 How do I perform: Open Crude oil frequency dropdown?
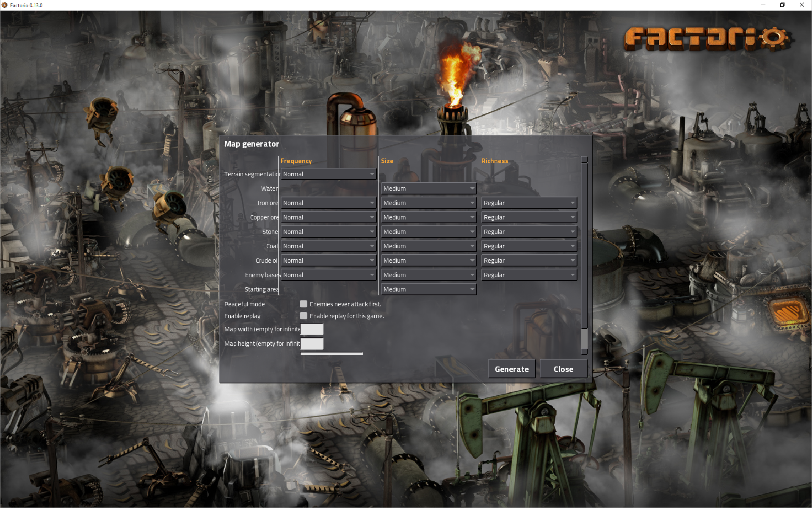pos(329,261)
